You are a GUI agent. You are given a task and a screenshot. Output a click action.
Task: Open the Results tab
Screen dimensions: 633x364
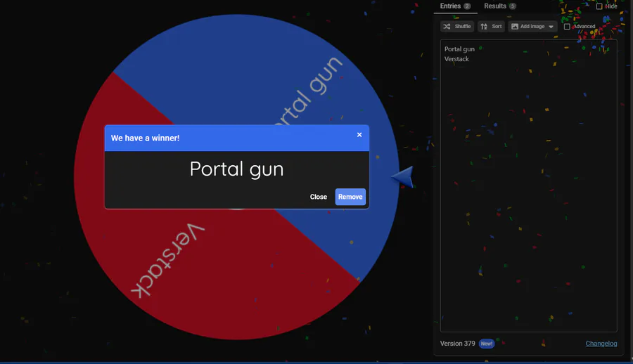pyautogui.click(x=500, y=6)
